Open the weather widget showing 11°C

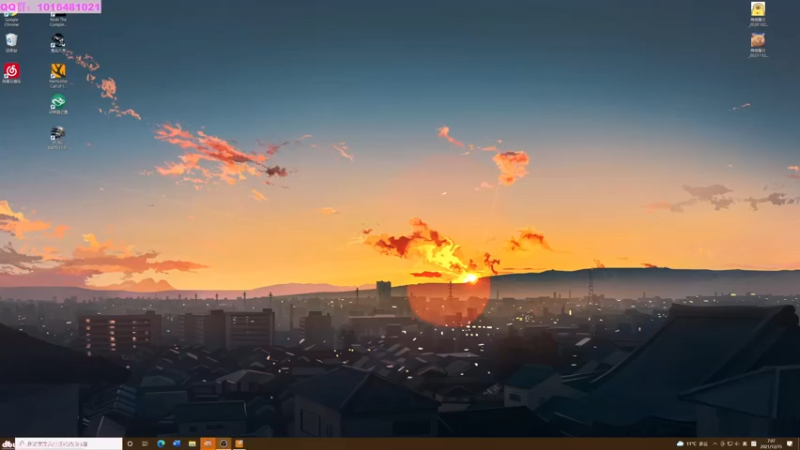(692, 444)
